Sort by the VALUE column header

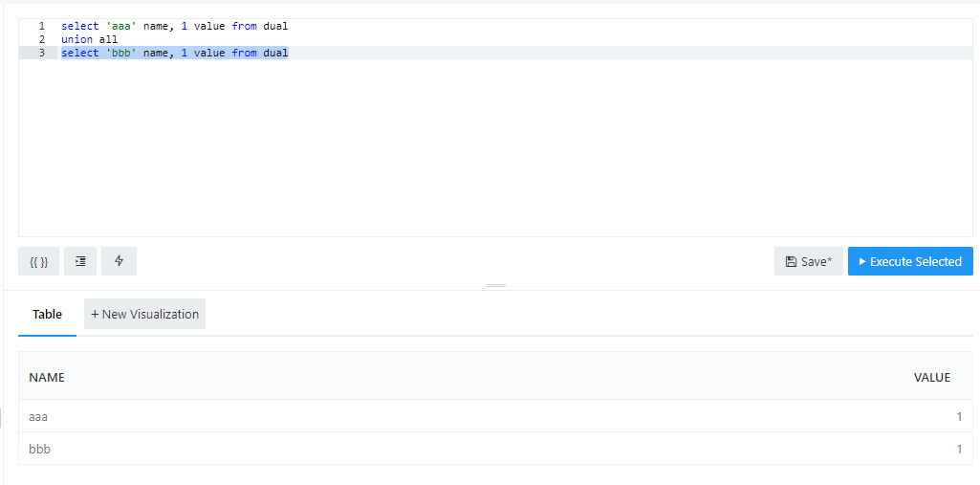tap(932, 378)
